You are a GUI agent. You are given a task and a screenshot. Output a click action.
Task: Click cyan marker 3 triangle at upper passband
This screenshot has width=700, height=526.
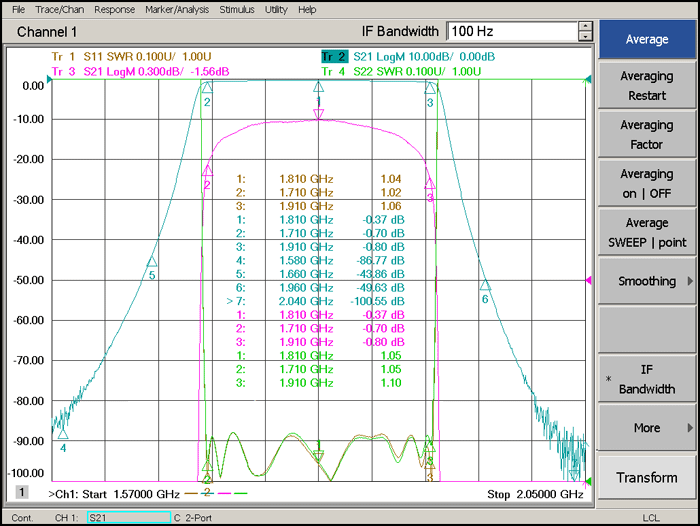point(430,88)
